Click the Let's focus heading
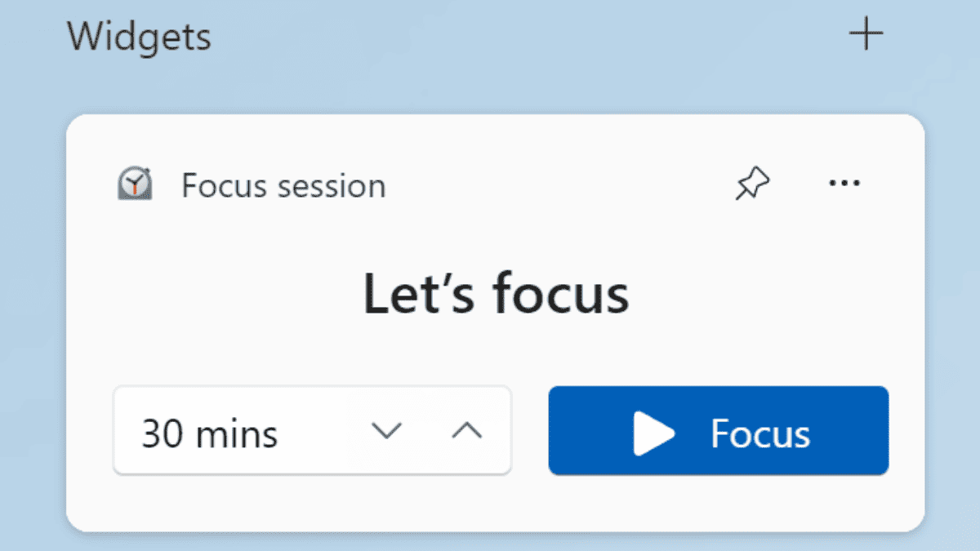This screenshot has width=980, height=551. pos(497,293)
